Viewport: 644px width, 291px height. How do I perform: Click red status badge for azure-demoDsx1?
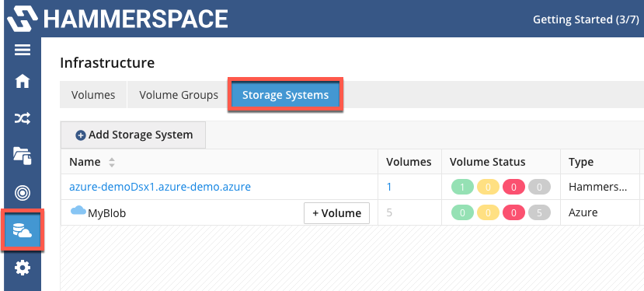(513, 188)
